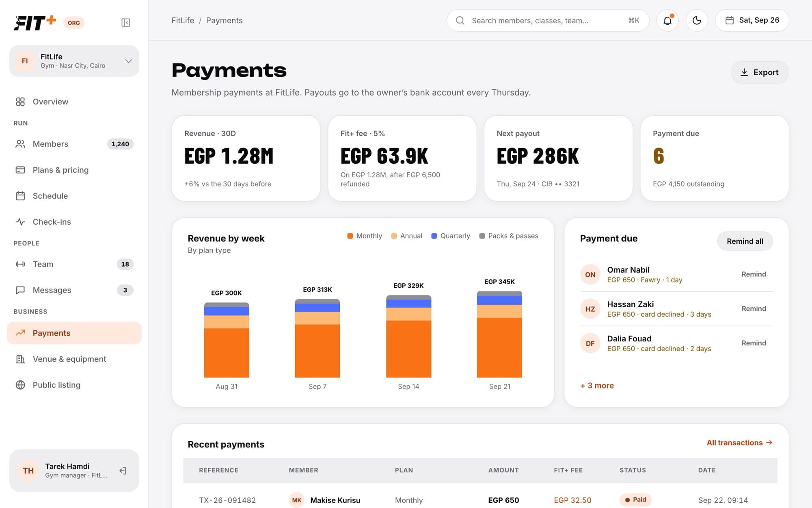Click the Messages 3 count badge
The width and height of the screenshot is (812, 508).
coord(125,290)
